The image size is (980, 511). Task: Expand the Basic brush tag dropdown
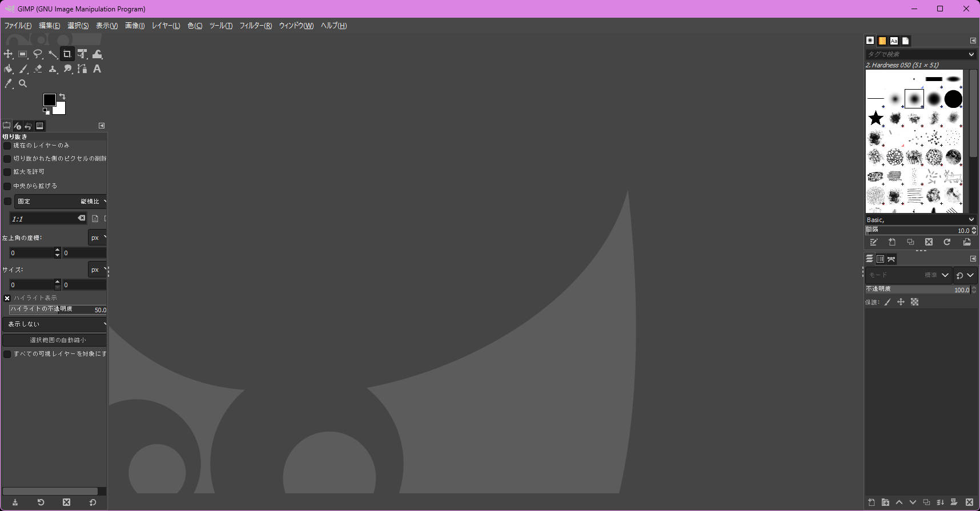tap(920, 220)
